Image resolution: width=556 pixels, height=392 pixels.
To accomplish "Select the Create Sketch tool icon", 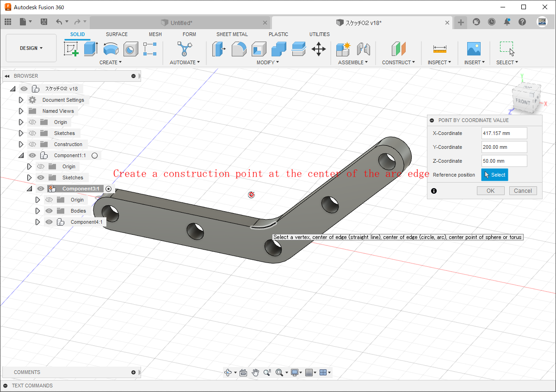I will tap(71, 49).
